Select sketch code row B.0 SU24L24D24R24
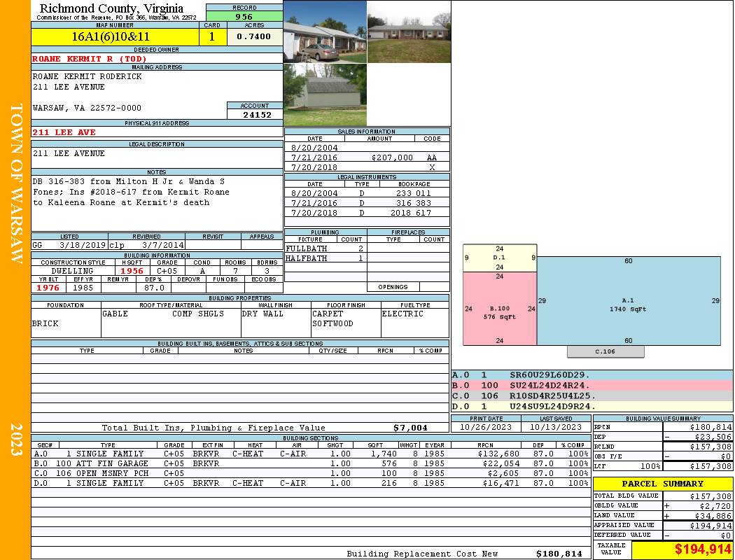735x560 pixels. (x=591, y=385)
